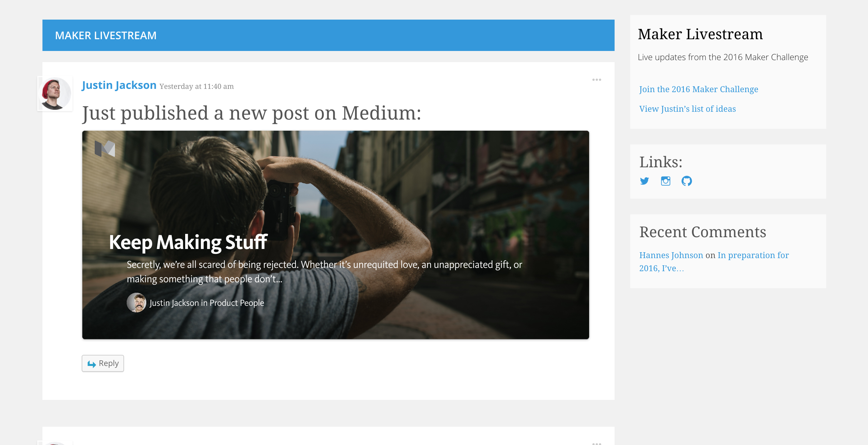Open the MAKER LIVESTREAM header title
Image resolution: width=868 pixels, height=445 pixels.
tap(106, 35)
